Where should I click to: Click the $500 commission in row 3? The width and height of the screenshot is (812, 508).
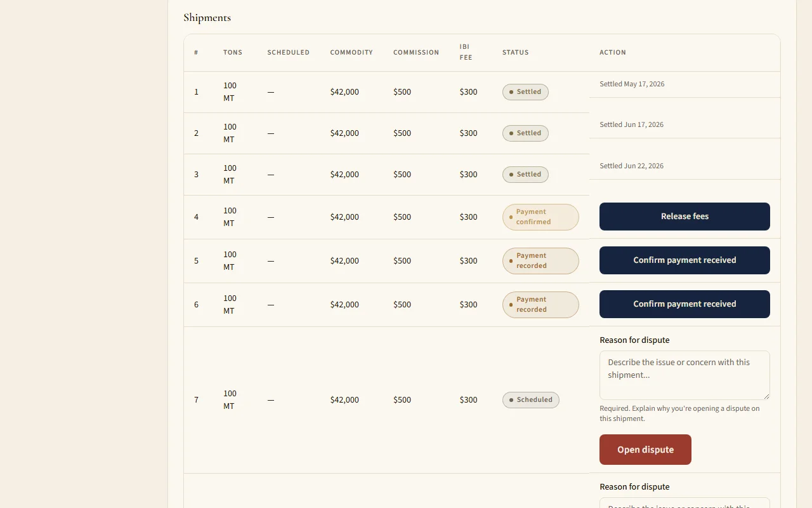(402, 175)
